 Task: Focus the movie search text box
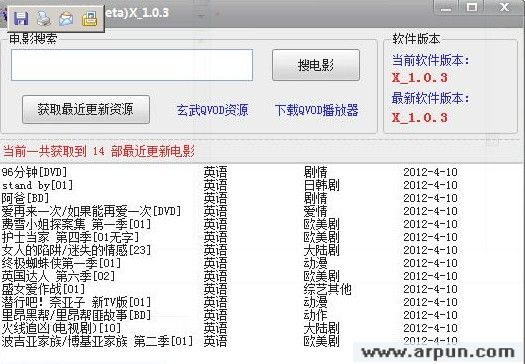132,65
